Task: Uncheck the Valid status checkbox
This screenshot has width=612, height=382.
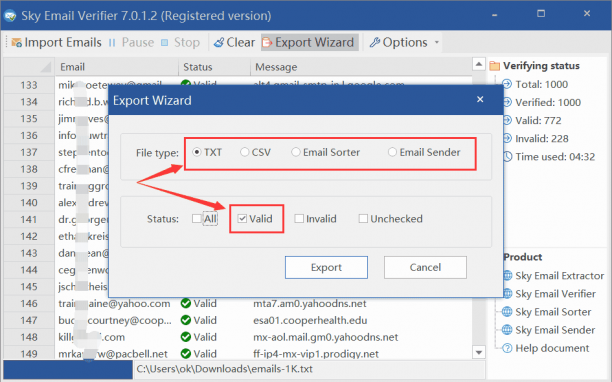Action: (x=242, y=219)
